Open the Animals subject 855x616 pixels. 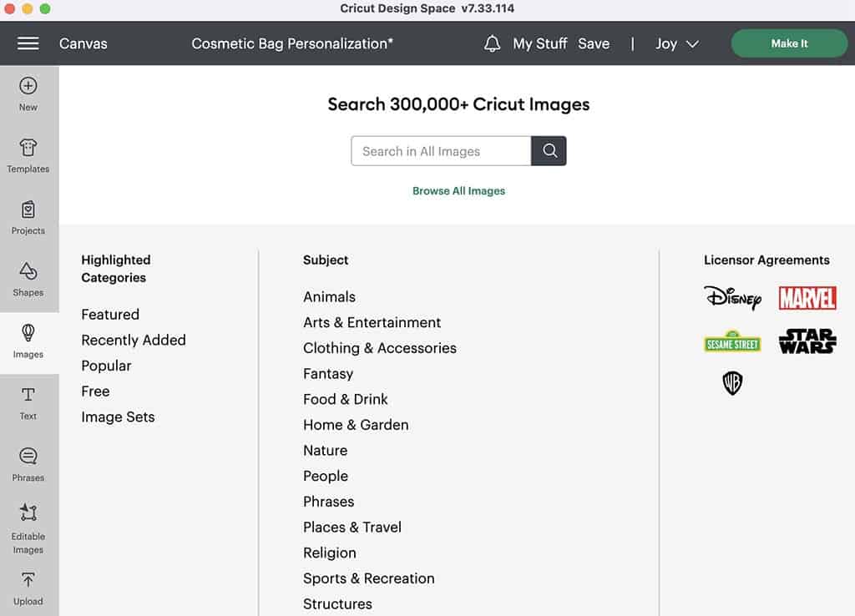[329, 296]
